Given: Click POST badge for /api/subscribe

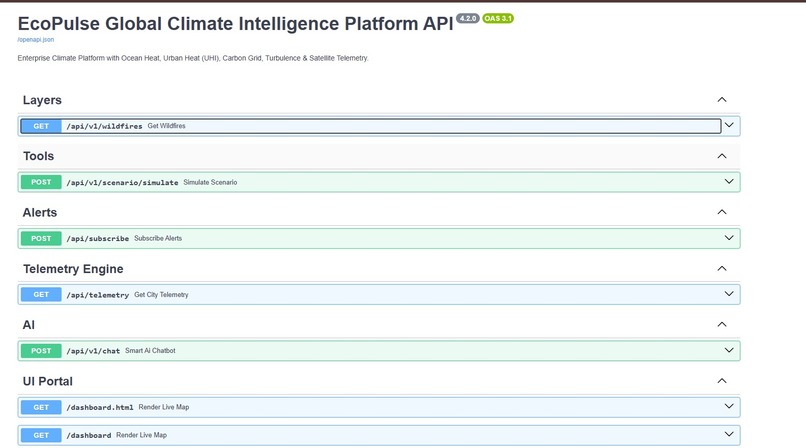Looking at the screenshot, I should click(x=41, y=238).
